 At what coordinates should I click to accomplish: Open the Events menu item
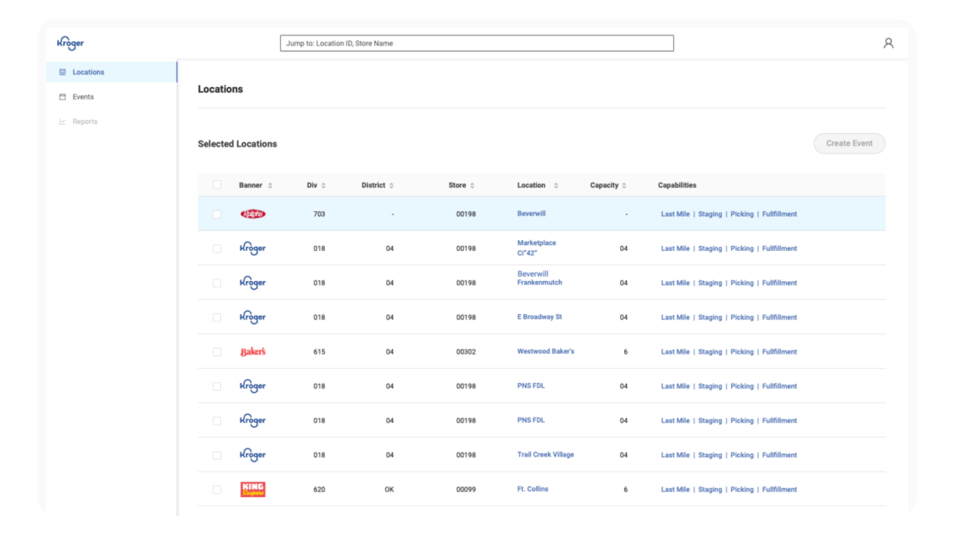(83, 97)
